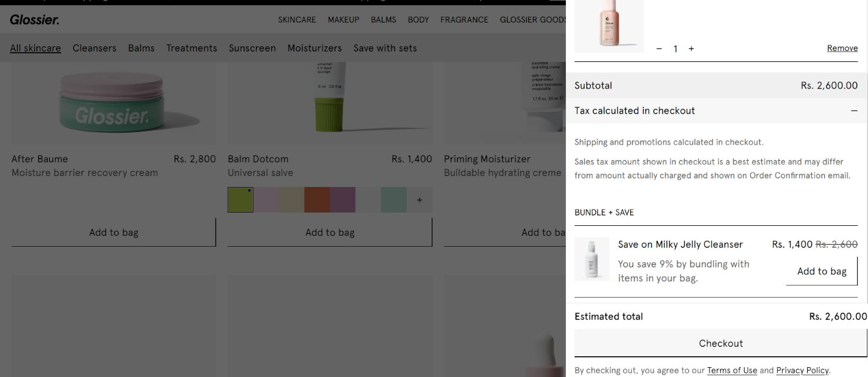Click the Priming Moisturizer product title
Viewport: 868px width, 377px height.
(x=487, y=159)
